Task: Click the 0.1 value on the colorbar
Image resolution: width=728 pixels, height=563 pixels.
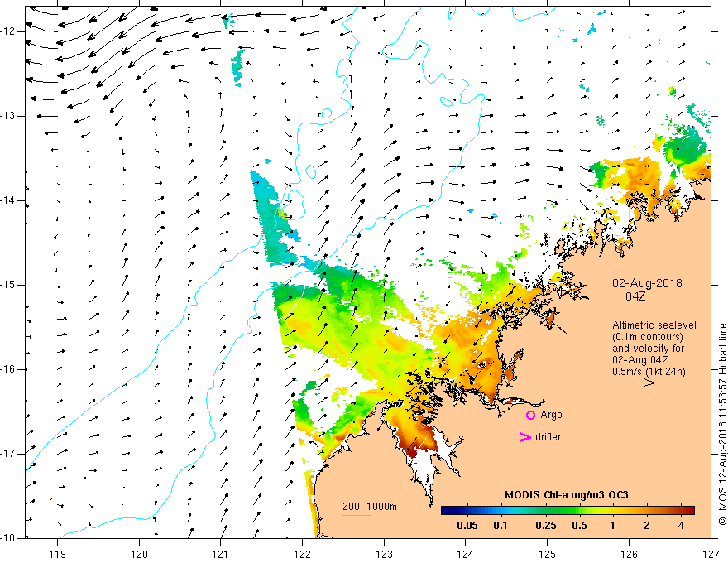Action: click(x=500, y=526)
